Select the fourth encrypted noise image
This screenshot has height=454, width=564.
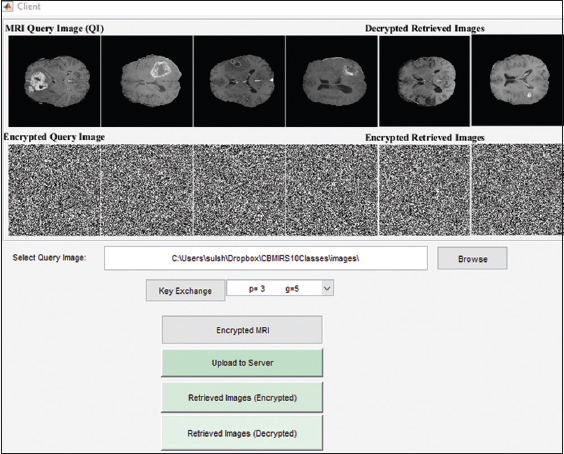click(x=332, y=190)
